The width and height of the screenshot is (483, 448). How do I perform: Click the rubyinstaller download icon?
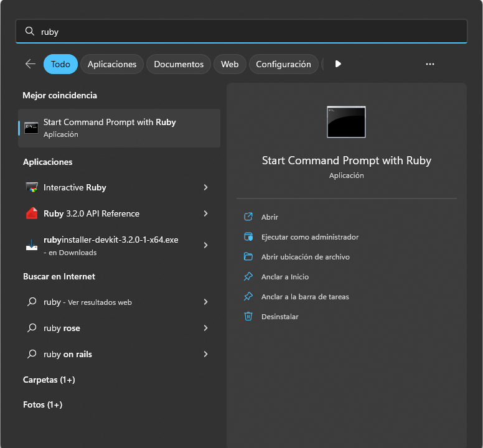[32, 245]
